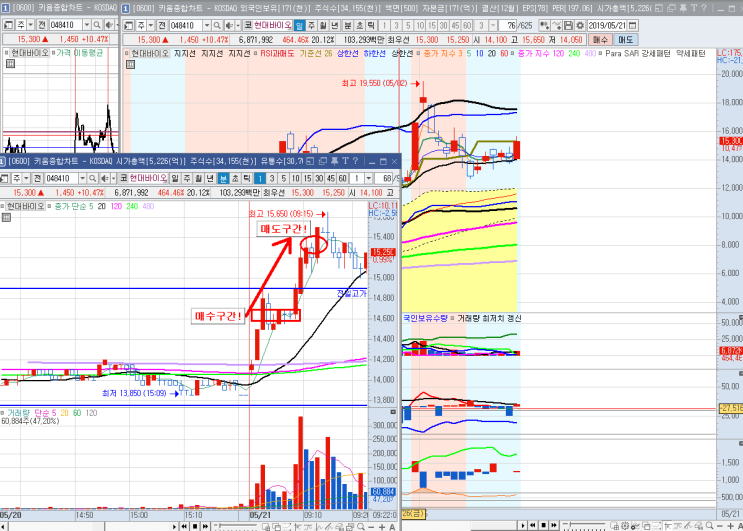Expand dropdown beside speaker icon in front window
Viewport: 743px width, 531px height.
click(x=114, y=178)
